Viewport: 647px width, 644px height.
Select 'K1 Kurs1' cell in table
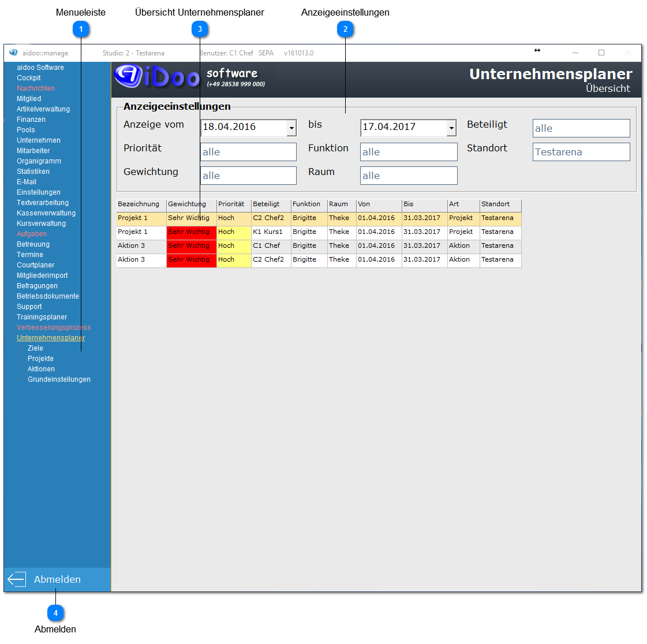click(271, 232)
